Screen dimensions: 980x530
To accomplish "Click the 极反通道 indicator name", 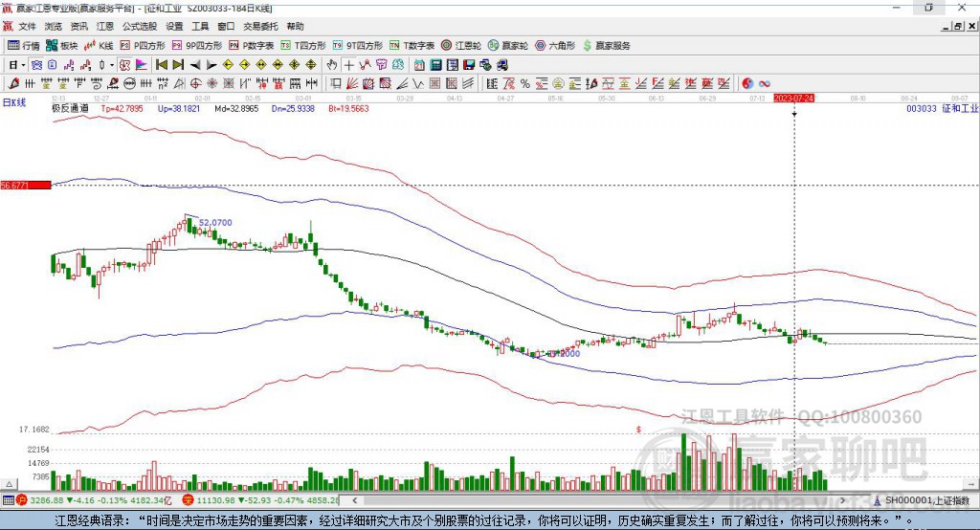I will [70, 108].
